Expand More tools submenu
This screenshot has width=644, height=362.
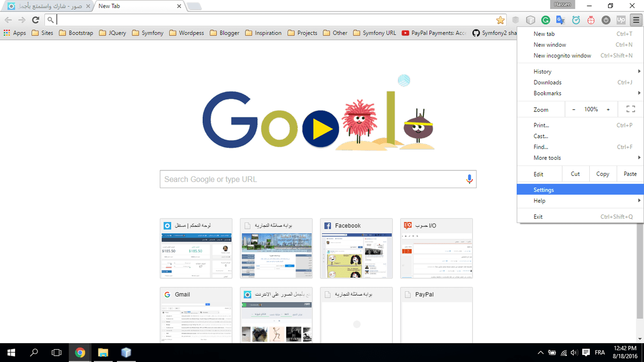580,158
